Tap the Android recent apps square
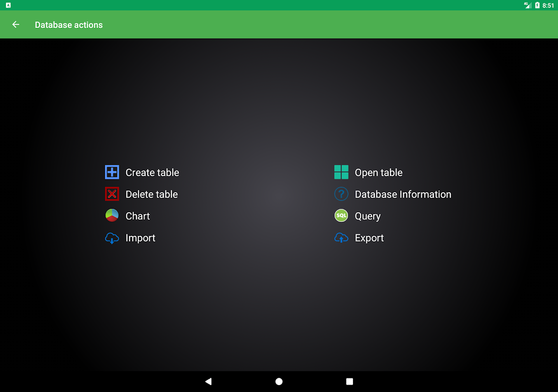 [x=350, y=381]
